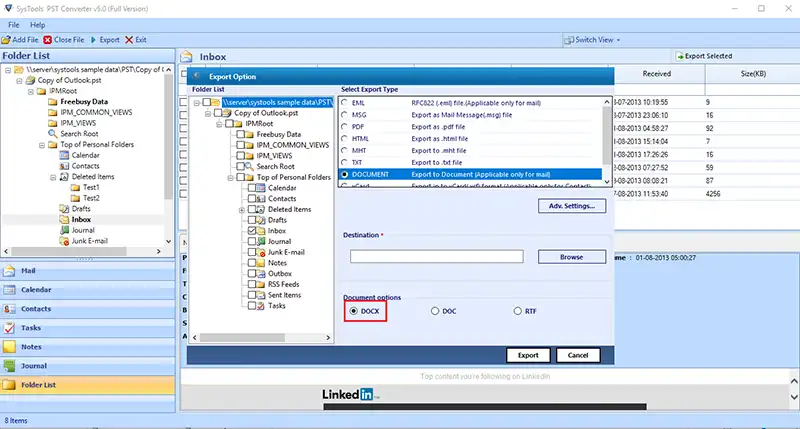Click the Adv. Settings button
This screenshot has height=429, width=800.
click(572, 206)
